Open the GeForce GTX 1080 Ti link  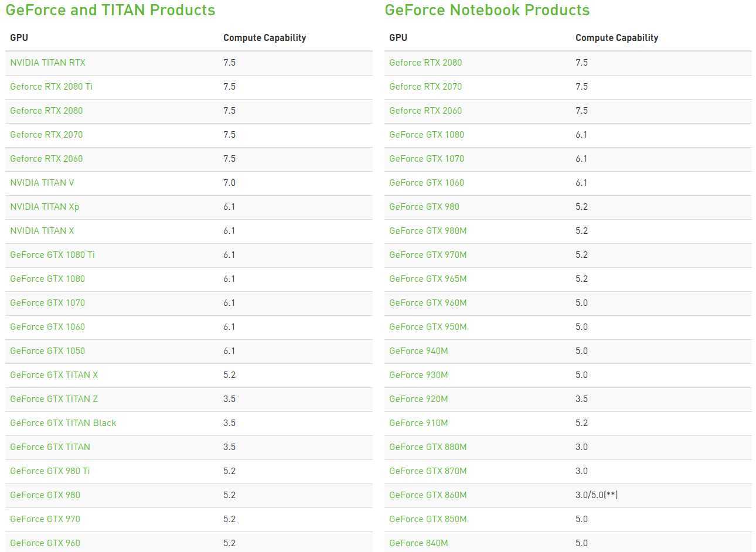(x=52, y=255)
